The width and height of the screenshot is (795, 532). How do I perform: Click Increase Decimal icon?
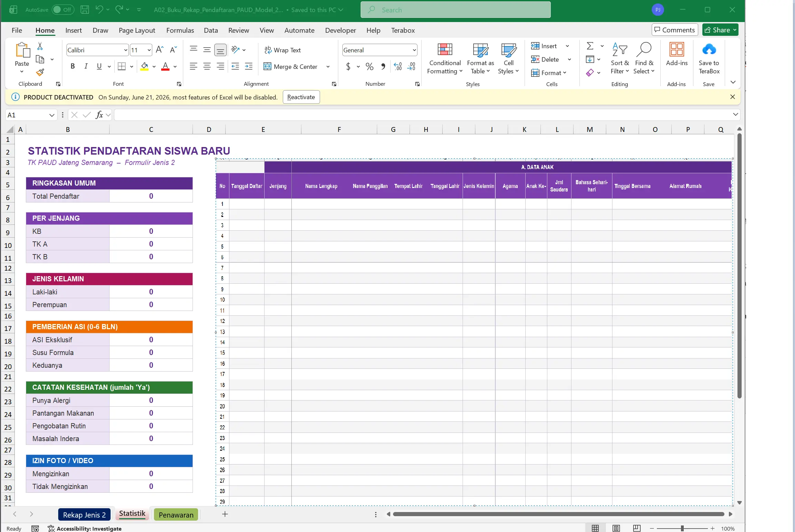coord(398,66)
